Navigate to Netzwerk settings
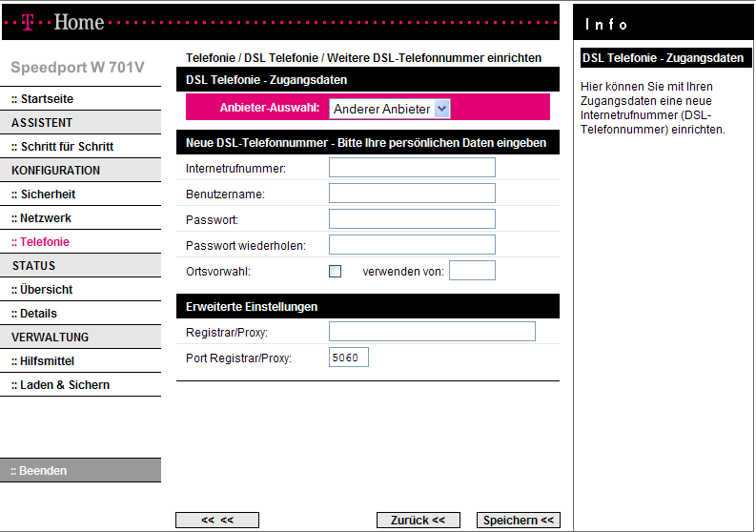 tap(41, 218)
